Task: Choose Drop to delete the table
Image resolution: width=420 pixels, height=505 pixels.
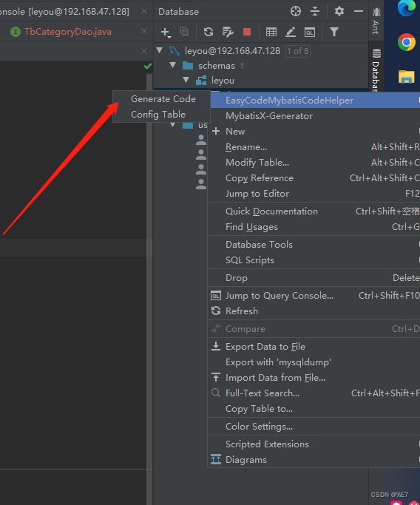Action: tap(314, 277)
